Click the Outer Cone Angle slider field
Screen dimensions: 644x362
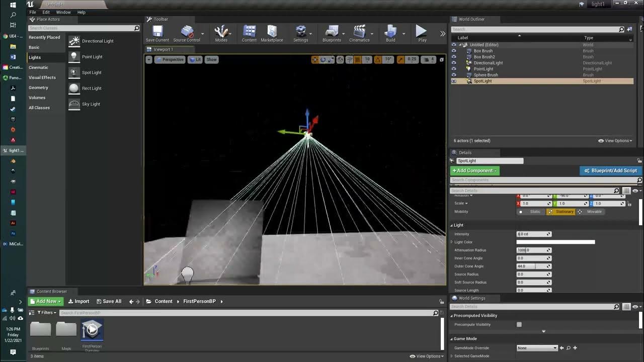(534, 266)
